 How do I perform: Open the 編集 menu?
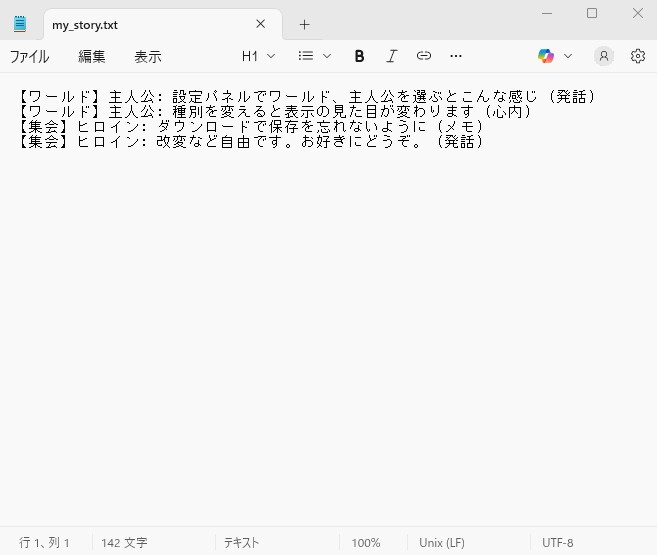92,57
